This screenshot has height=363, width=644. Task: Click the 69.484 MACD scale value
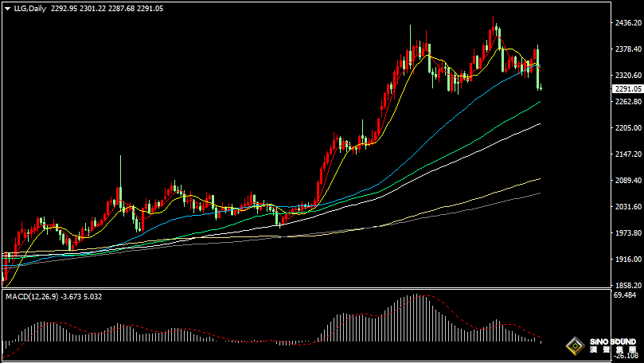coord(625,295)
